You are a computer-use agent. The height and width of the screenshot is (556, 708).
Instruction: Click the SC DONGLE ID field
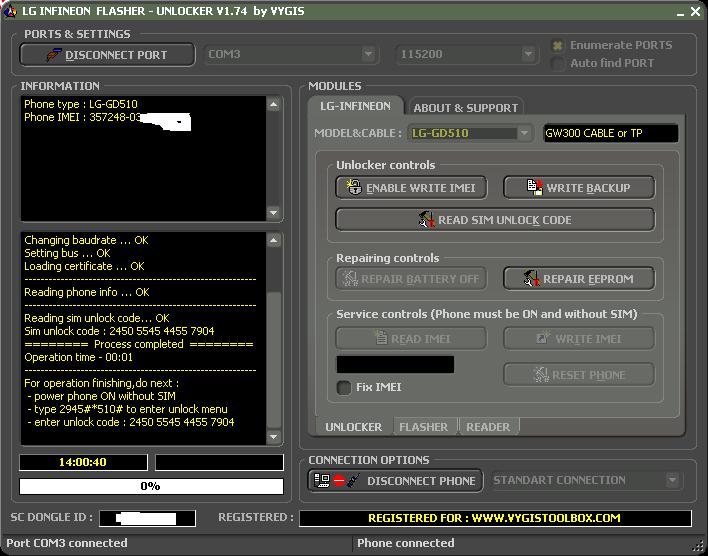[x=148, y=518]
